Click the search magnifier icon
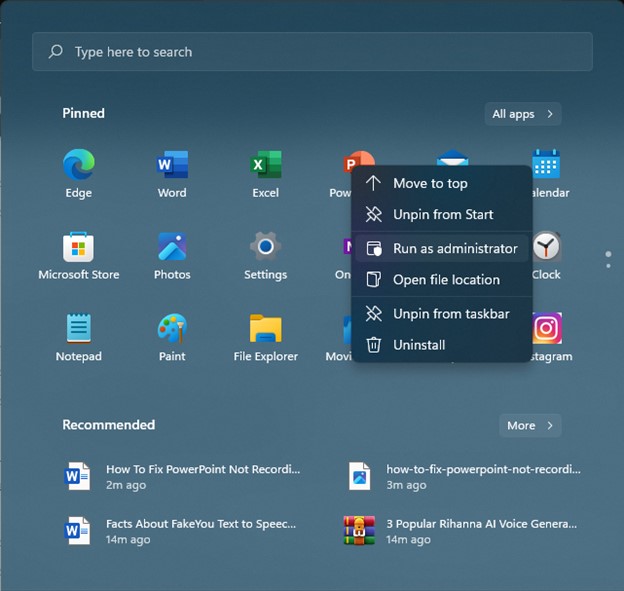The height and width of the screenshot is (591, 624). (55, 52)
